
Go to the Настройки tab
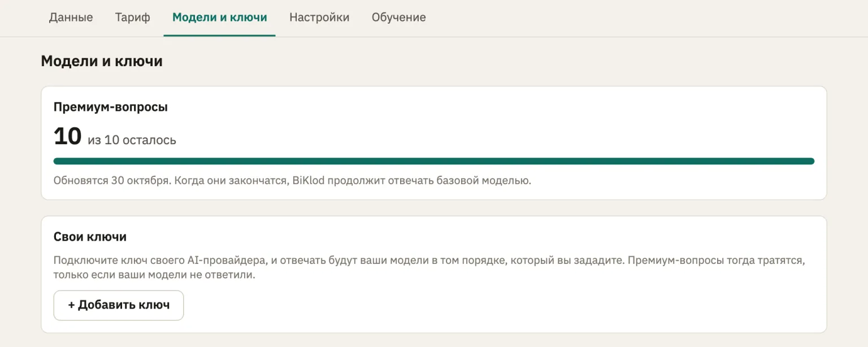(x=319, y=18)
